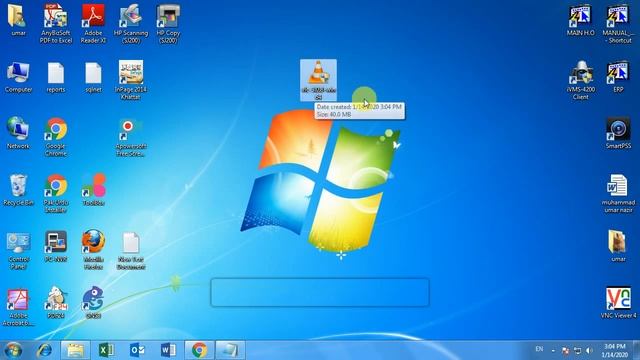Image resolution: width=640 pixels, height=360 pixels.
Task: Select the HP Scanning (SJ200) shortcut
Action: pyautogui.click(x=131, y=23)
